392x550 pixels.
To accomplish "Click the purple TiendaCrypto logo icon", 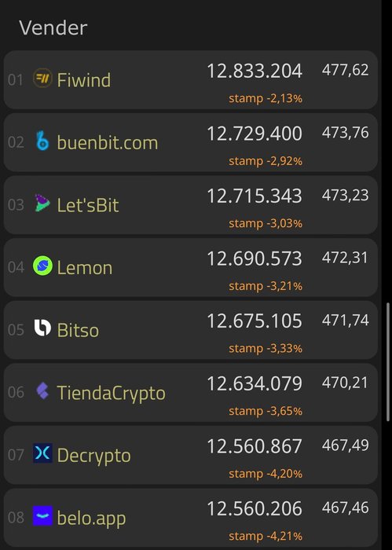I will [42, 390].
